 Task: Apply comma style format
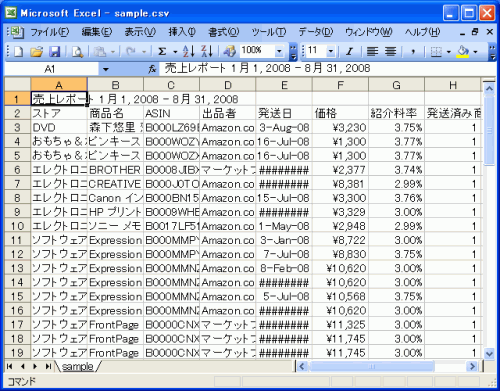pos(413,51)
